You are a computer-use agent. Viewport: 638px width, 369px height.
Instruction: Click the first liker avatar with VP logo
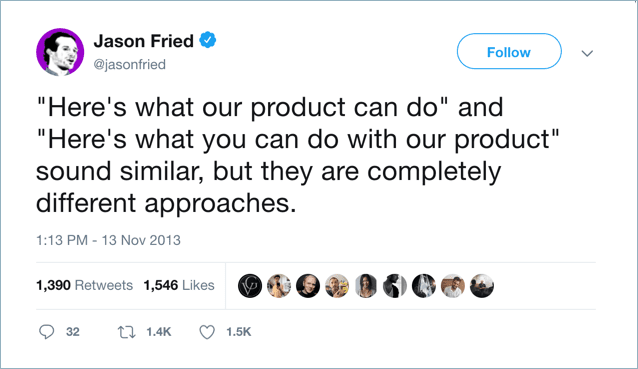(x=250, y=286)
